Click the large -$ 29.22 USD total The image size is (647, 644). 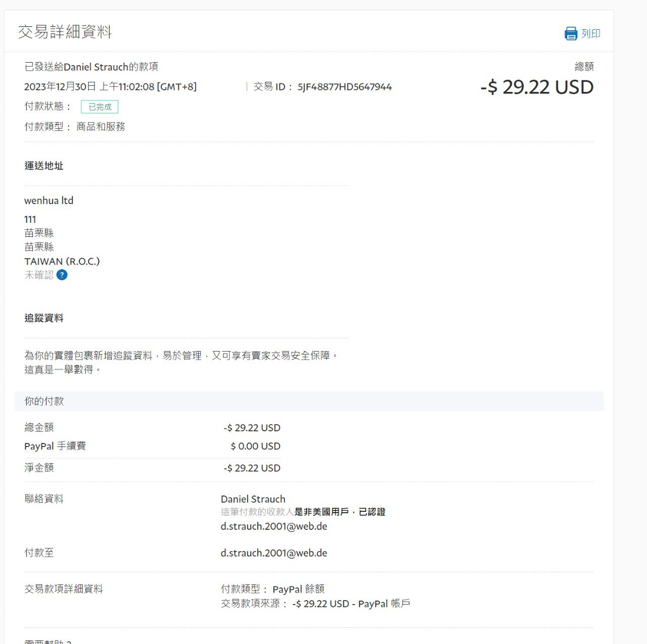(x=537, y=87)
